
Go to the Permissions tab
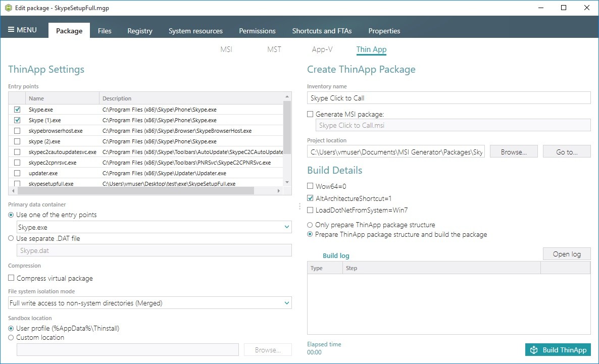point(257,31)
